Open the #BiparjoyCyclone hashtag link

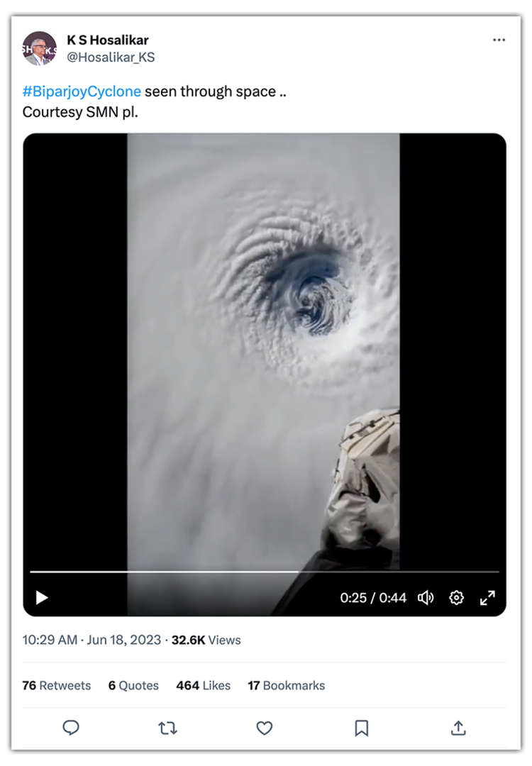[x=82, y=91]
